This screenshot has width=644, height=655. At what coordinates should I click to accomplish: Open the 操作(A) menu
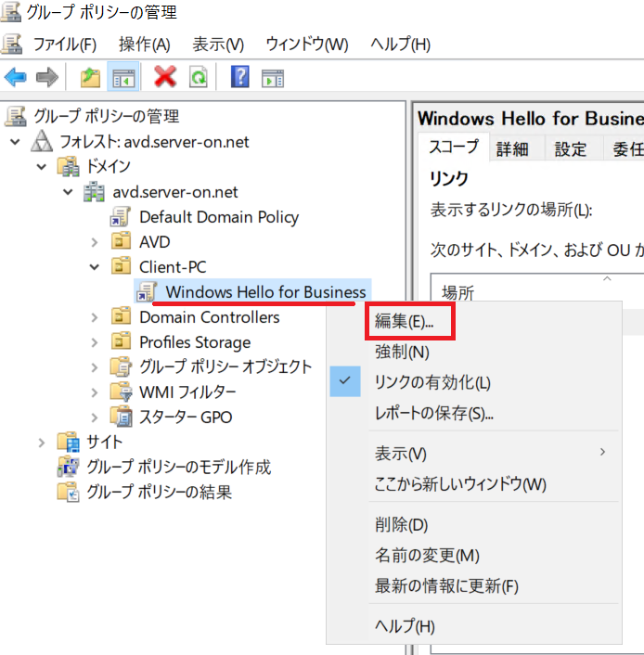144,45
